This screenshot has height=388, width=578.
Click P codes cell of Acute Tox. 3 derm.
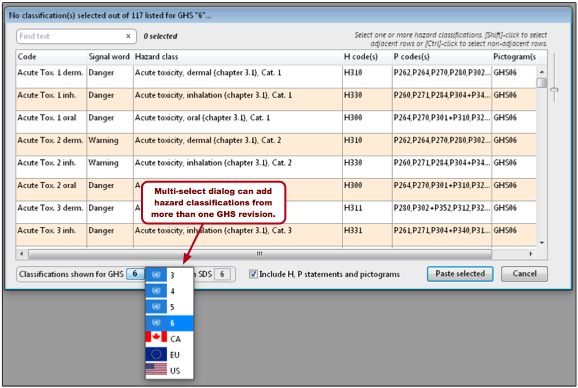pyautogui.click(x=442, y=212)
